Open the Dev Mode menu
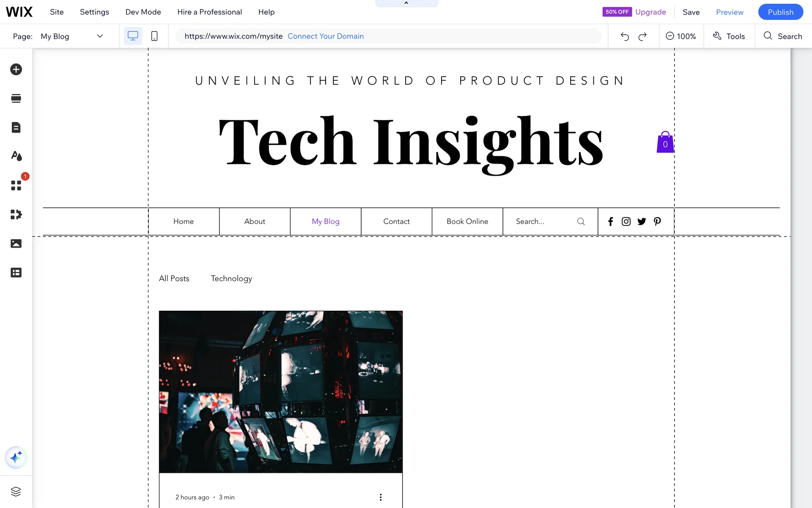Image resolution: width=812 pixels, height=508 pixels. pyautogui.click(x=143, y=12)
